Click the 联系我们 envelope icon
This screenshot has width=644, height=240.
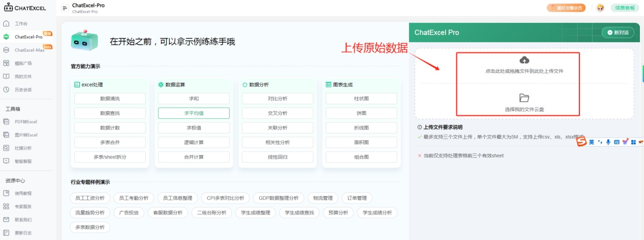click(6, 220)
